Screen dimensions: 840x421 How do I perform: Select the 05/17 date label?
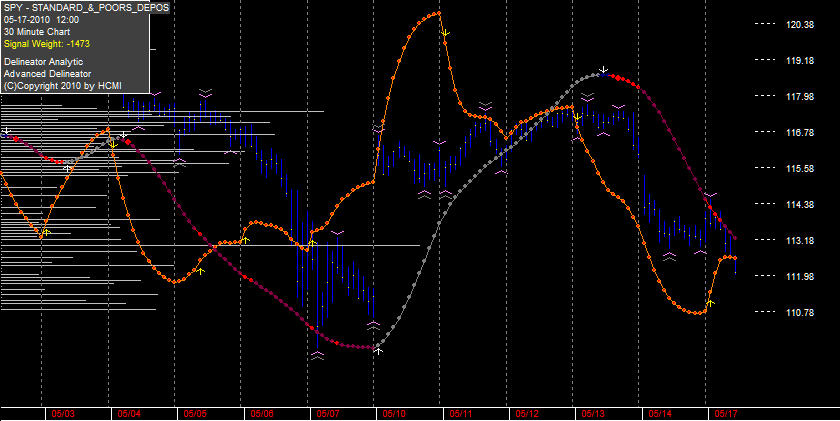[726, 414]
